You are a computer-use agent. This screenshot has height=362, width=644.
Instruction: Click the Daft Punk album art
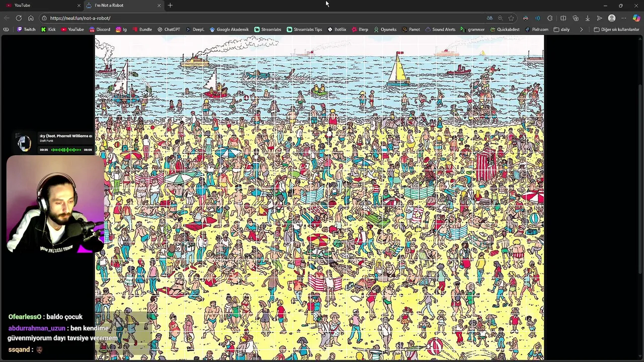[24, 142]
